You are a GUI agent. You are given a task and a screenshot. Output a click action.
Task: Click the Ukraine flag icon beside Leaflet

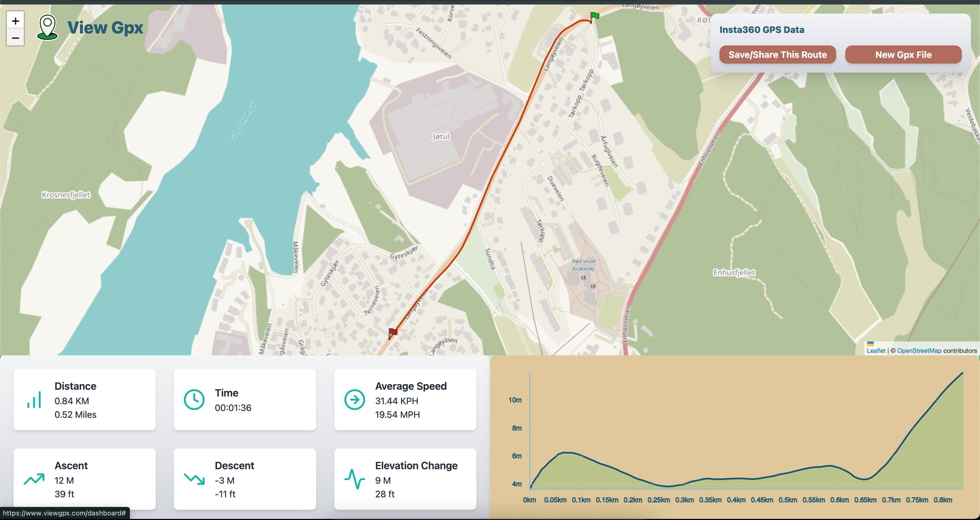870,344
